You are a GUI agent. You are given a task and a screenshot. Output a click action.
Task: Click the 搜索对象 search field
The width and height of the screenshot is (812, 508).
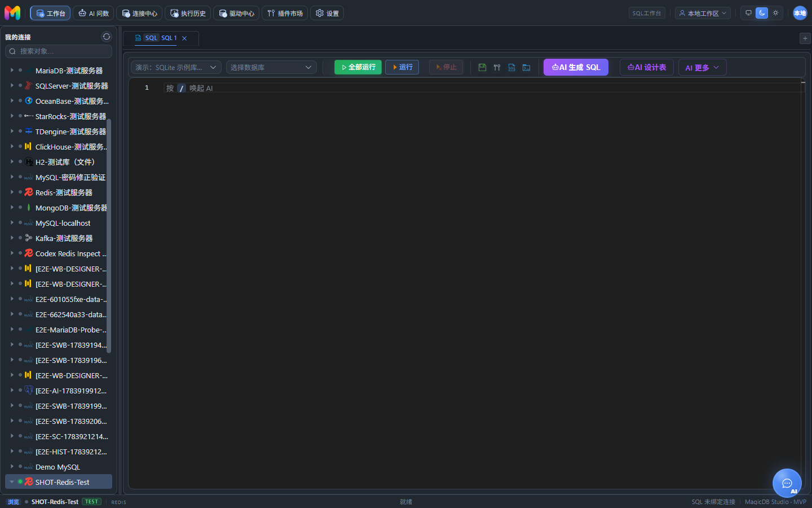tap(59, 51)
